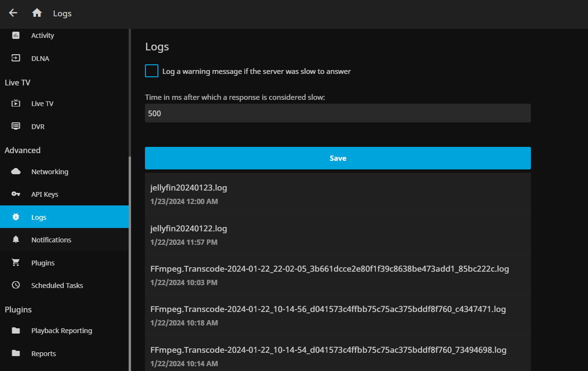Enable slow server warning checkbox

[152, 71]
